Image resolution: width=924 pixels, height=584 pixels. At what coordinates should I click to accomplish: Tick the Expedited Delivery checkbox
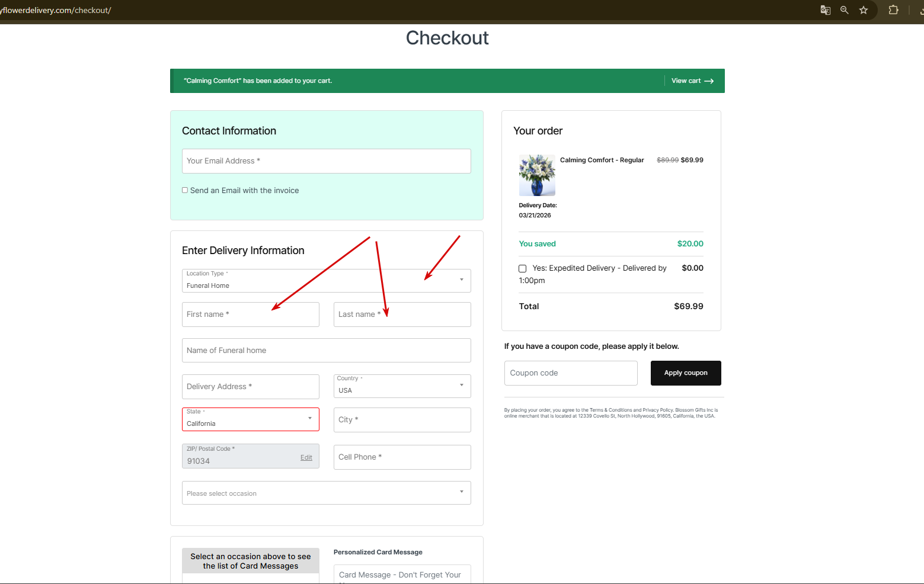522,269
